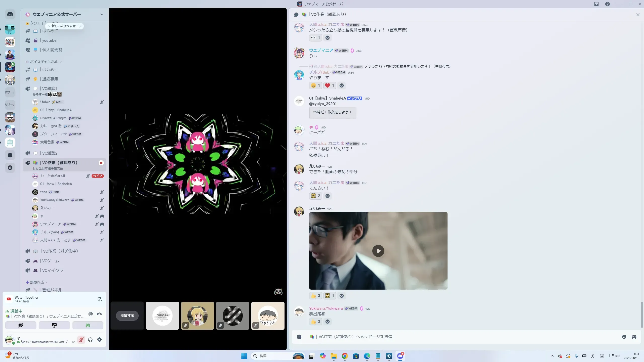Click the screen share button
The image size is (644, 362).
click(x=54, y=325)
